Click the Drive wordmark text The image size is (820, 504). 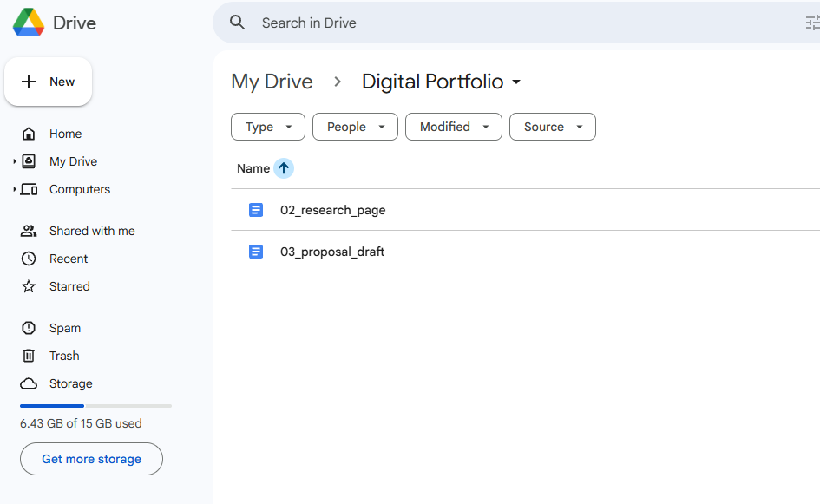coord(75,23)
